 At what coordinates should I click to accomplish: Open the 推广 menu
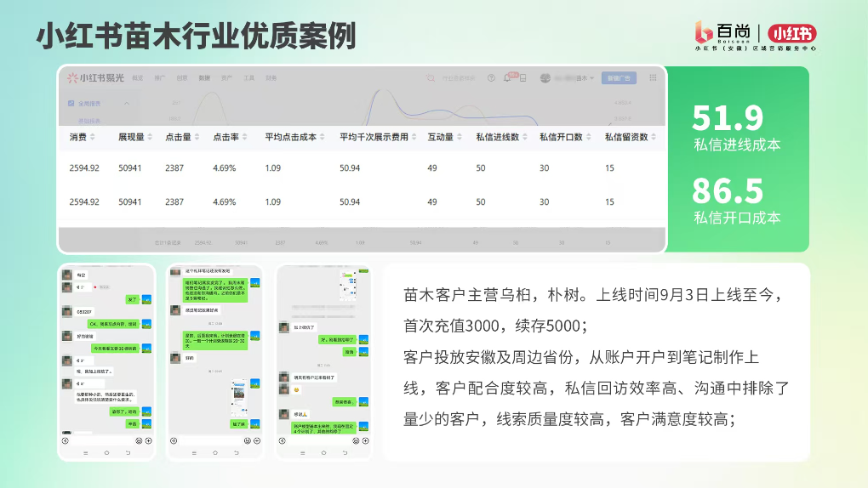[159, 78]
